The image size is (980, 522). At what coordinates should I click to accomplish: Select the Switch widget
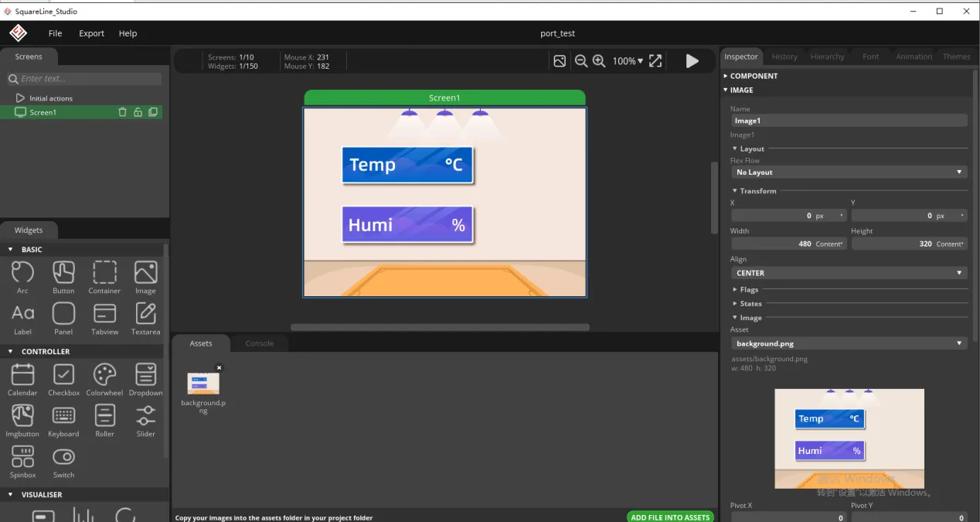pos(63,457)
